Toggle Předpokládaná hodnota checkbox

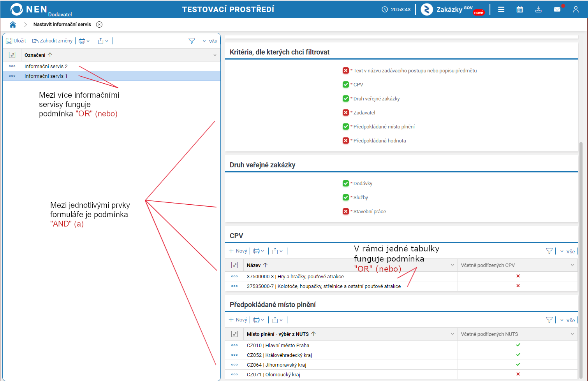[x=346, y=140]
